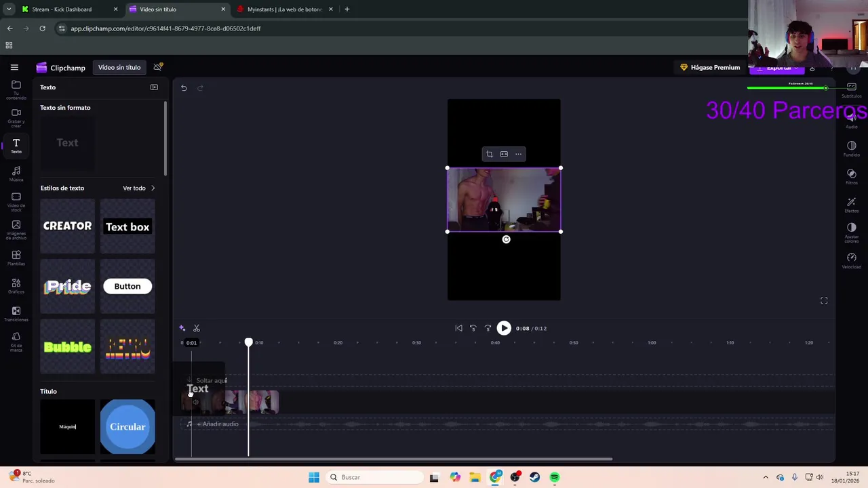The height and width of the screenshot is (488, 868).
Task: Reload the browser page
Action: click(x=42, y=28)
